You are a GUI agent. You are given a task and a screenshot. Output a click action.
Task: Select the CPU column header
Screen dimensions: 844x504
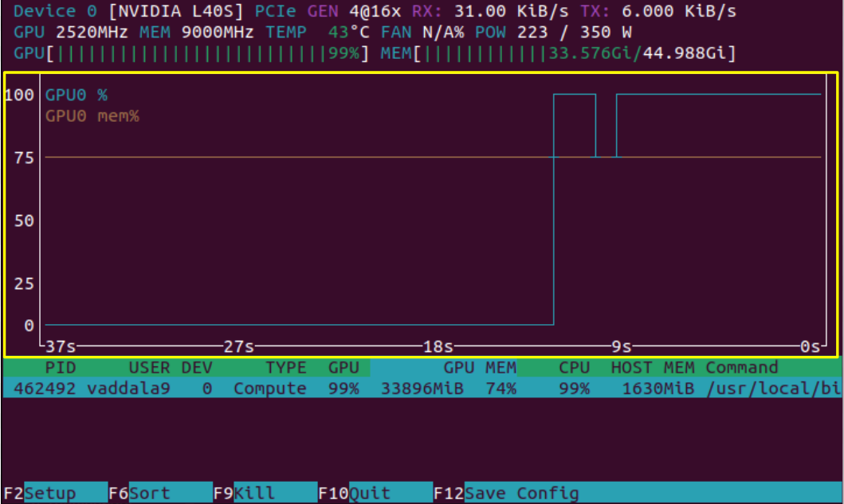(574, 368)
